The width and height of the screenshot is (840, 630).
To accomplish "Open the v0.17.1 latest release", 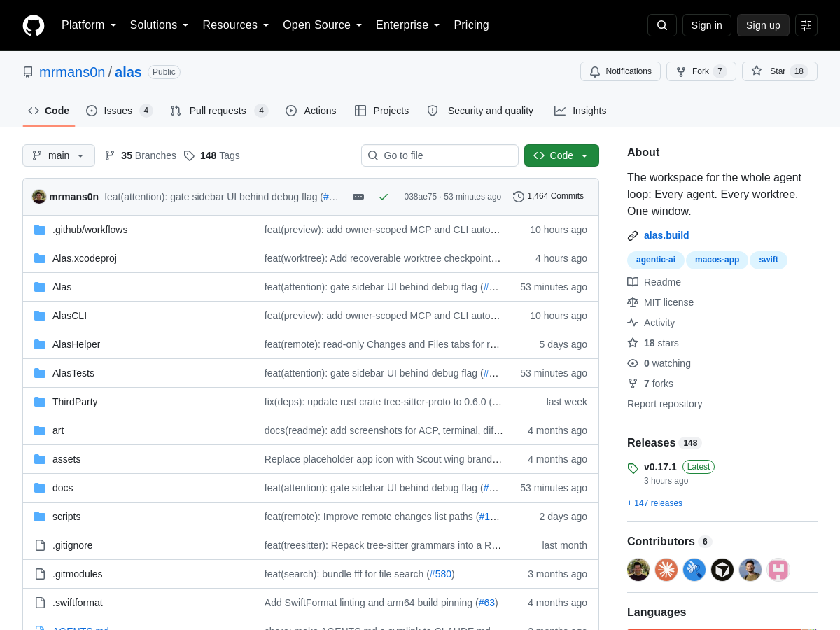I will [x=660, y=467].
